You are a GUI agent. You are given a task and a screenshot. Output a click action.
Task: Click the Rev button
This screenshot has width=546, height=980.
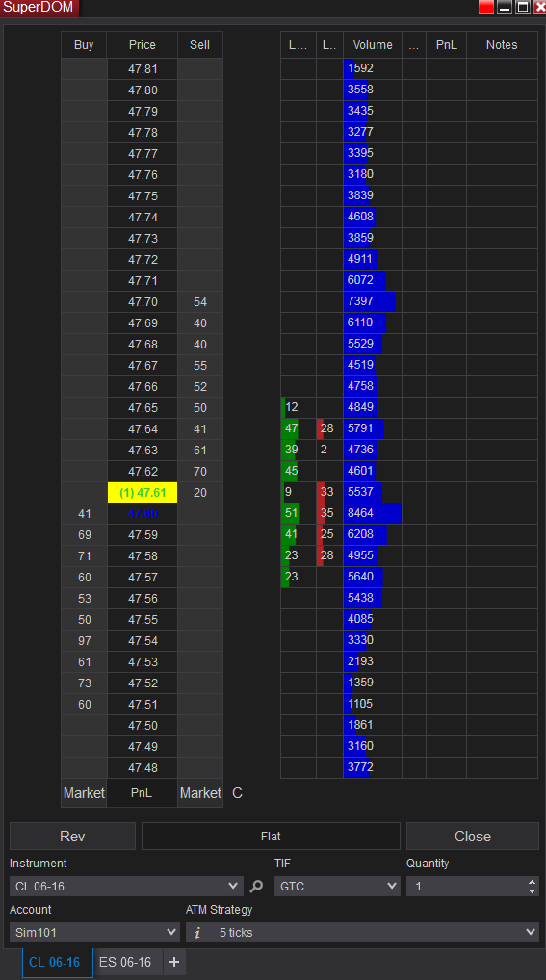pyautogui.click(x=72, y=837)
